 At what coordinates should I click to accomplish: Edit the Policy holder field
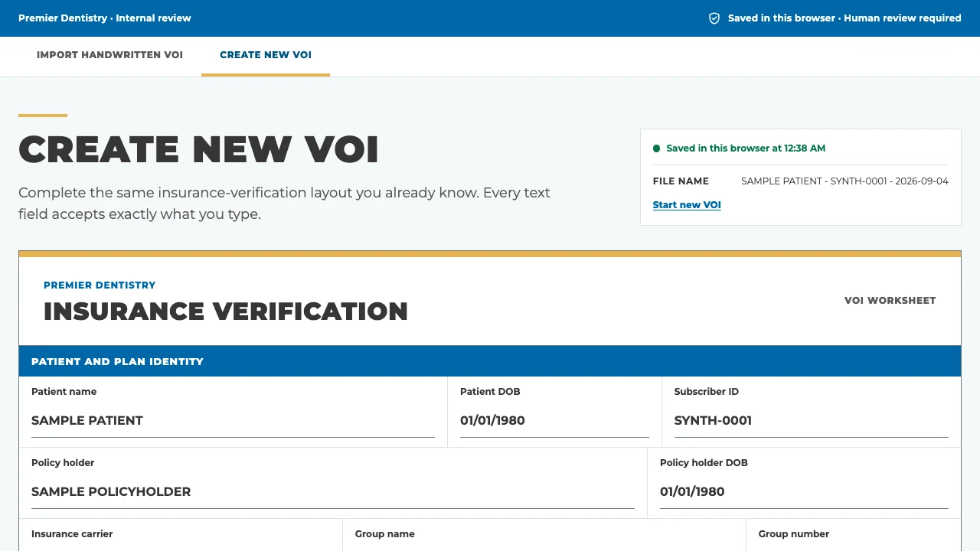tap(333, 492)
